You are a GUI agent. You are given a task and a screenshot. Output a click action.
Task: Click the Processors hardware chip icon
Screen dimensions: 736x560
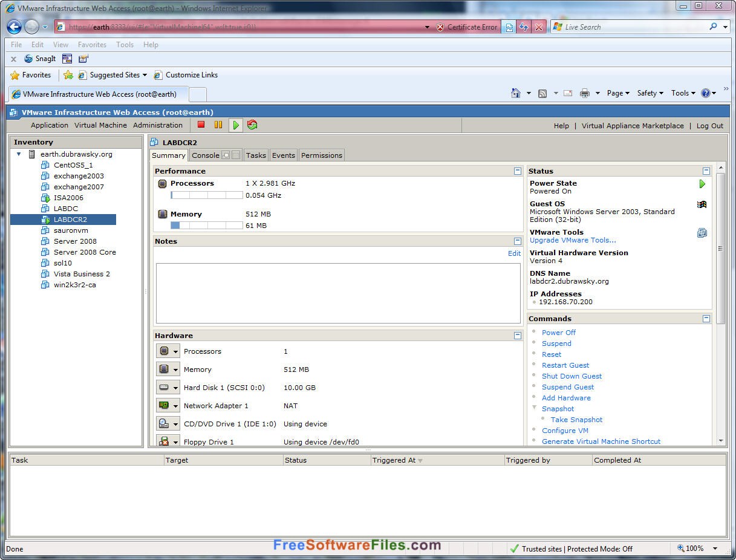point(163,351)
